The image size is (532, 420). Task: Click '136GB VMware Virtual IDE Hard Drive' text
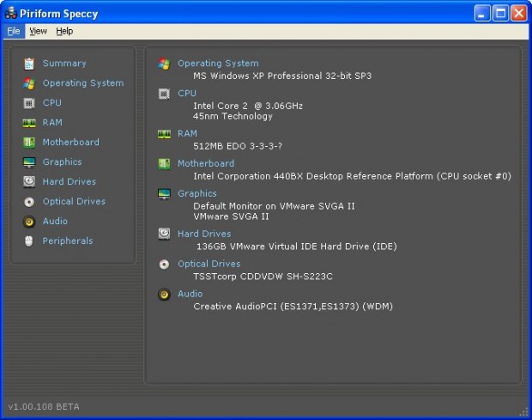pos(284,247)
